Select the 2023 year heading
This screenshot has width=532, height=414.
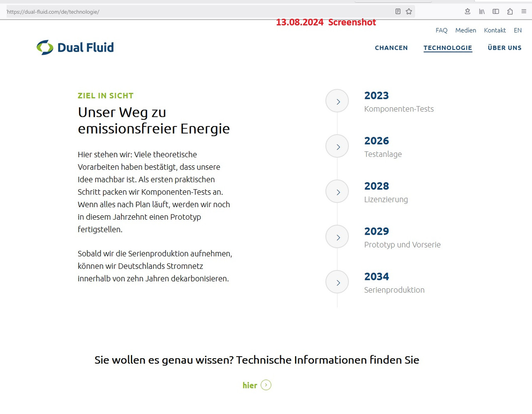tap(377, 96)
